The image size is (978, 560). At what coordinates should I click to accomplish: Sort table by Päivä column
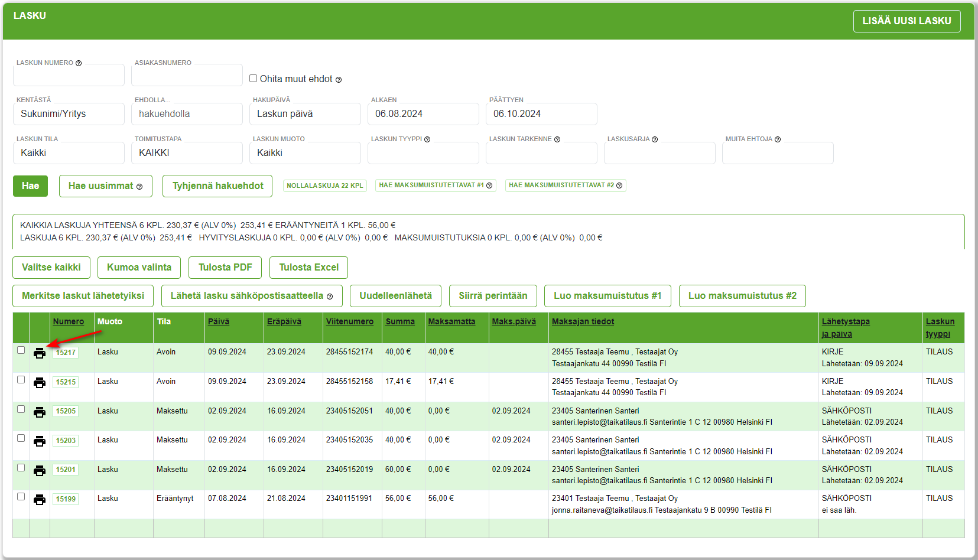pyautogui.click(x=219, y=322)
